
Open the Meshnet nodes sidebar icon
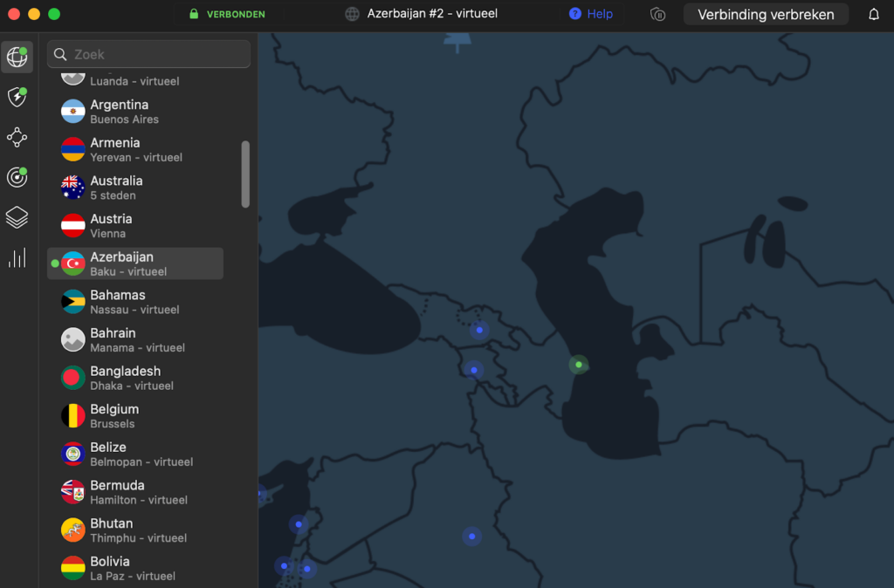(x=17, y=137)
